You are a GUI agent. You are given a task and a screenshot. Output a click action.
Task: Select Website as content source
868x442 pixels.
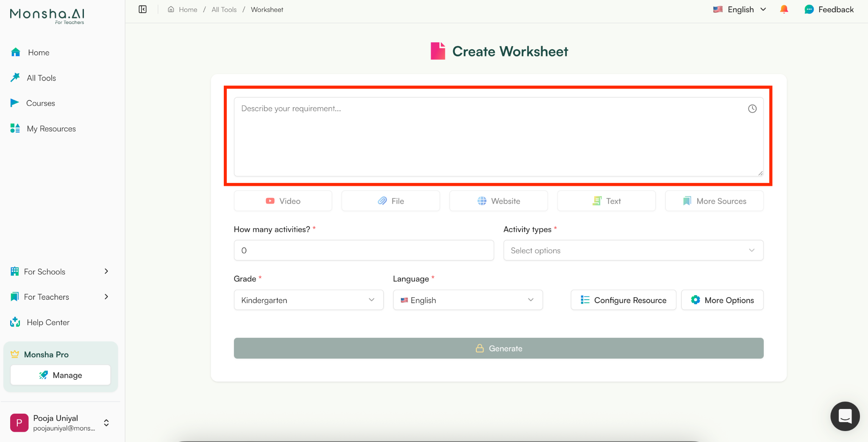click(498, 201)
